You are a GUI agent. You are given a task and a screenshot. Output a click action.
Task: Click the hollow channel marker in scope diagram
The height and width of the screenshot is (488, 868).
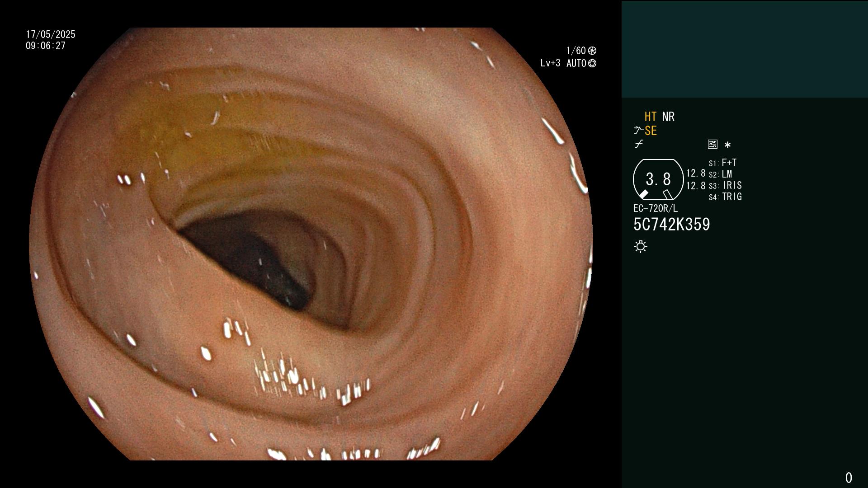click(668, 194)
